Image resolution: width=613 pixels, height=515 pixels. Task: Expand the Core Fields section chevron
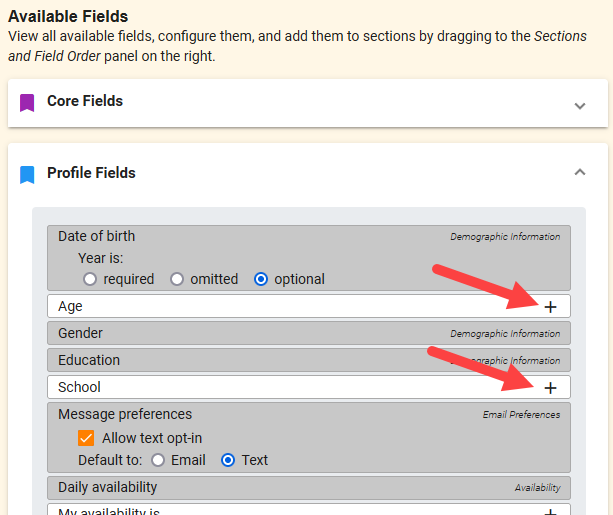(x=580, y=106)
